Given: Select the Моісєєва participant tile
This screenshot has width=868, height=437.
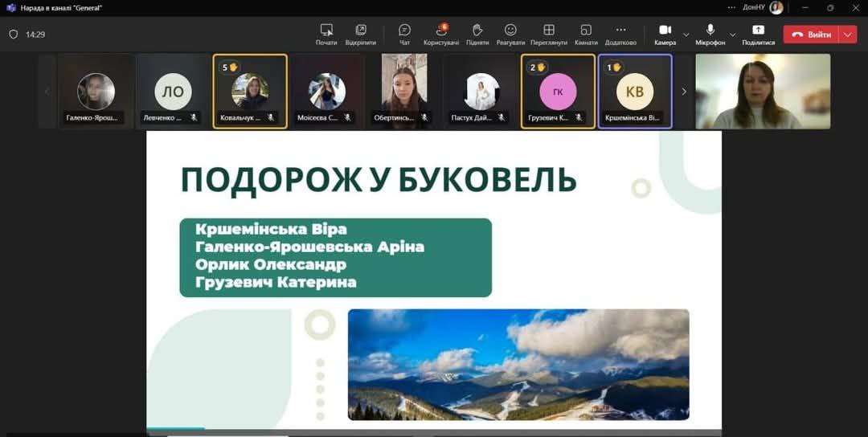Looking at the screenshot, I should (327, 92).
